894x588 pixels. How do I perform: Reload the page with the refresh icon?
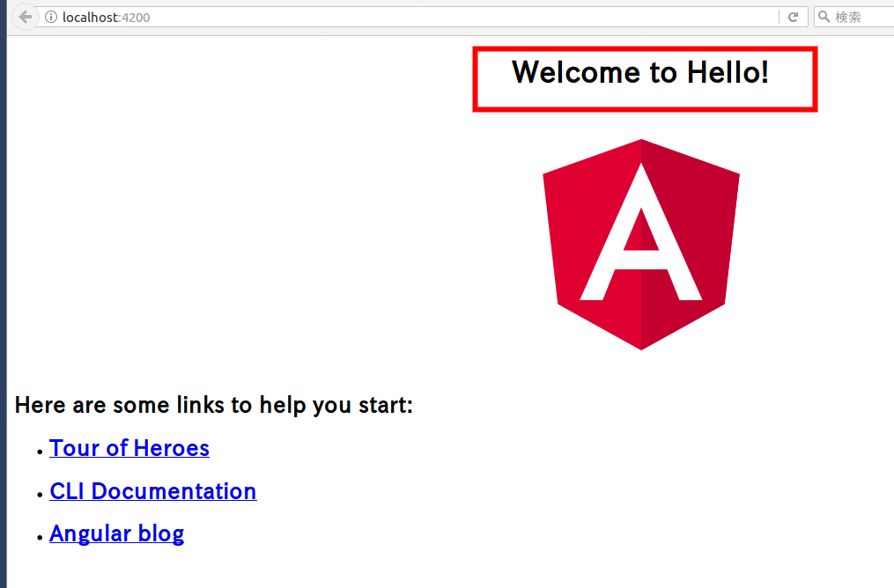pyautogui.click(x=793, y=17)
